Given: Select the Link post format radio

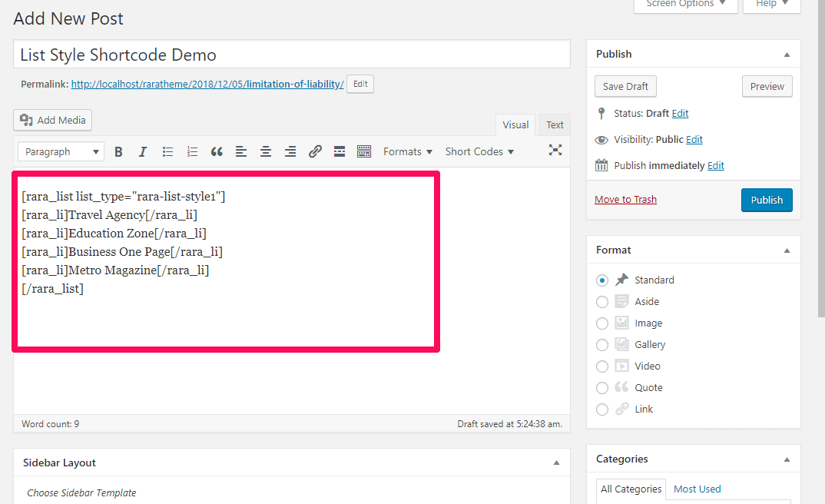Looking at the screenshot, I should point(602,409).
